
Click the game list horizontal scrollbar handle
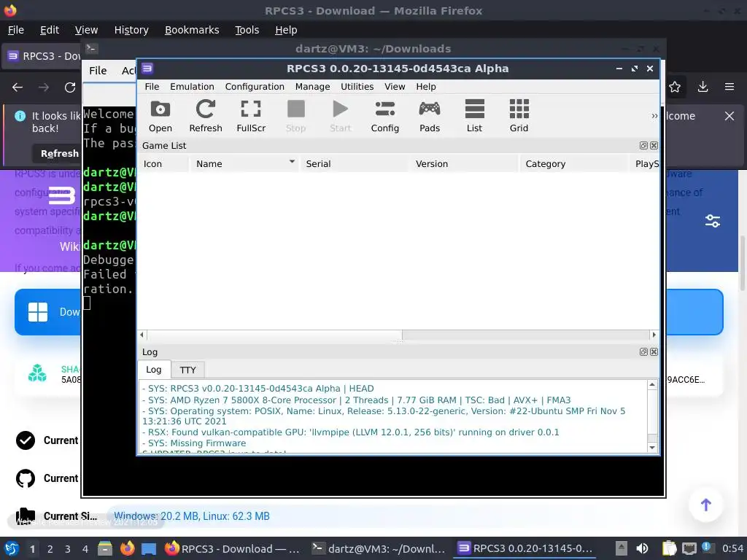coord(274,335)
